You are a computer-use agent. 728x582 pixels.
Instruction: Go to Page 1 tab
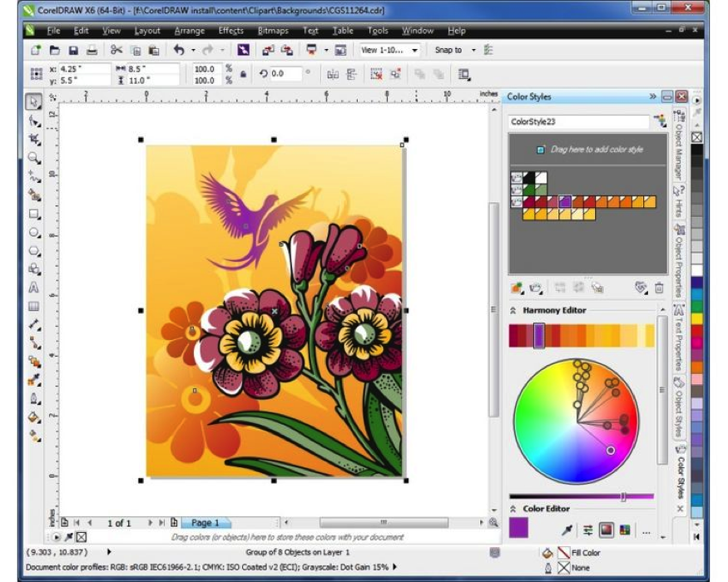(x=204, y=524)
